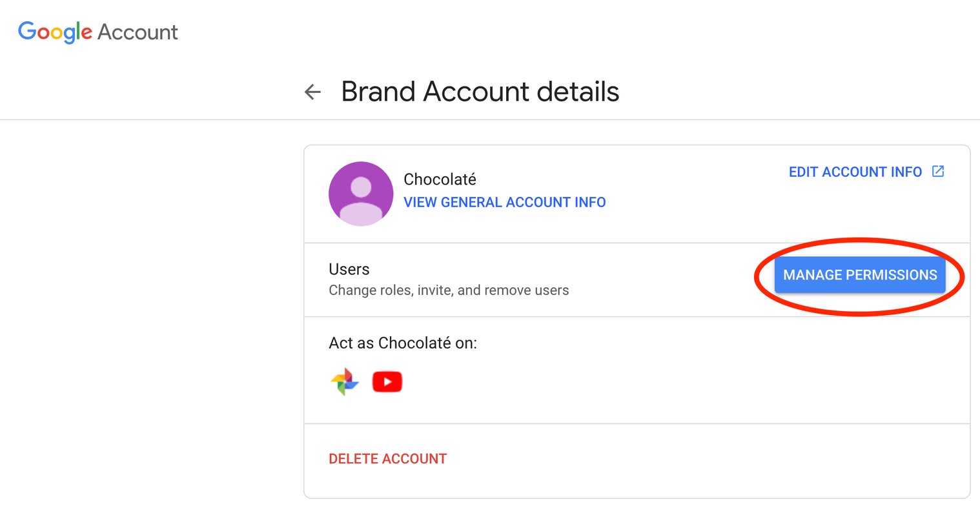This screenshot has width=980, height=508.
Task: Go back using the left arrow
Action: coord(312,92)
